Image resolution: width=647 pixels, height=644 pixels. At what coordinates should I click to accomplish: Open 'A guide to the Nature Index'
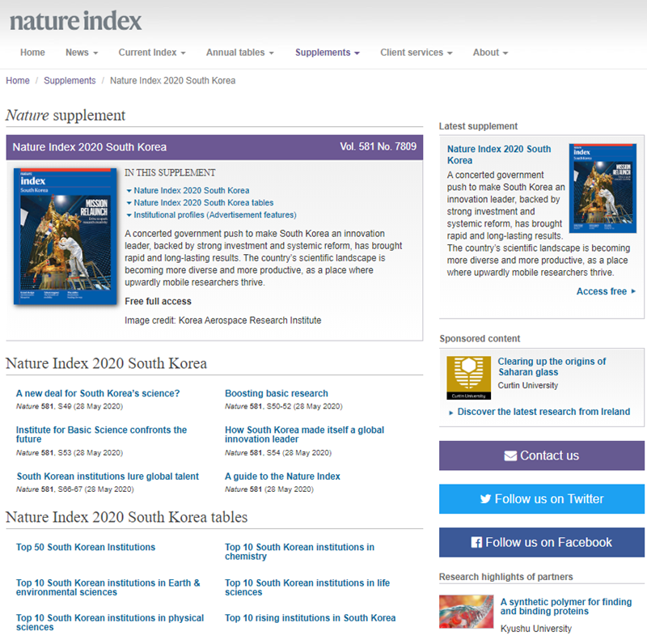click(x=282, y=477)
